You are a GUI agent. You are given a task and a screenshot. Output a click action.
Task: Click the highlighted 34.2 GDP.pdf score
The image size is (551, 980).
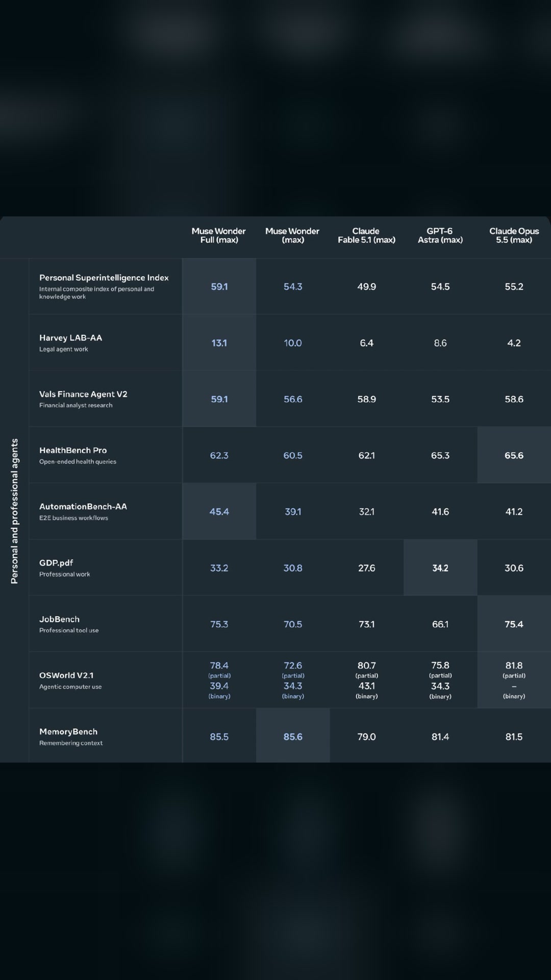pos(440,568)
